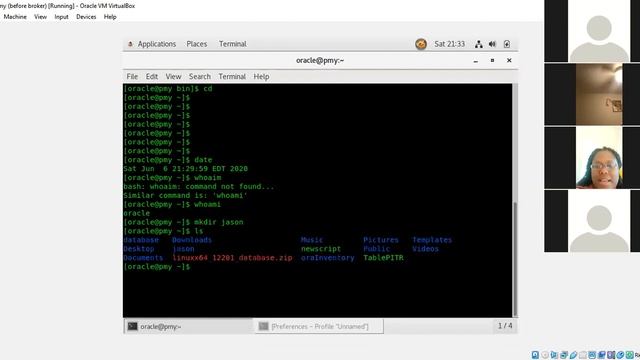The image size is (640, 360).
Task: Click the terminal vertical scrollbar
Action: click(515, 259)
